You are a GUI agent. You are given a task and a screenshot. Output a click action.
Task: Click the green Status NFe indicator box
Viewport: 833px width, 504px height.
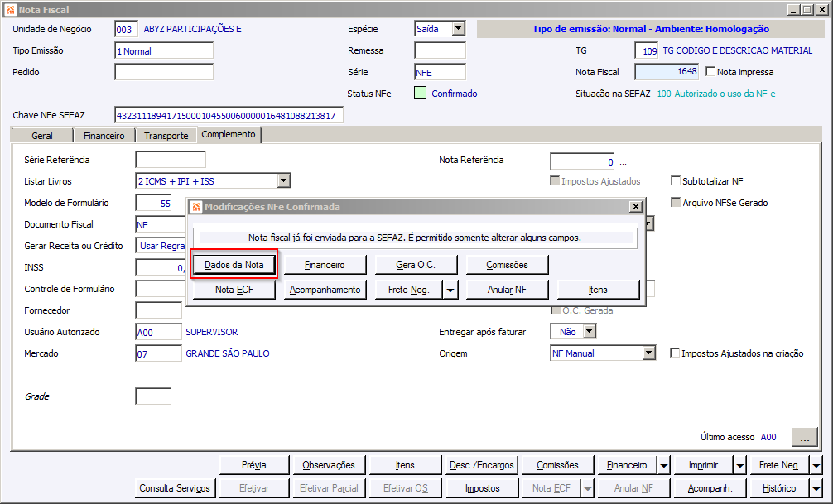420,94
